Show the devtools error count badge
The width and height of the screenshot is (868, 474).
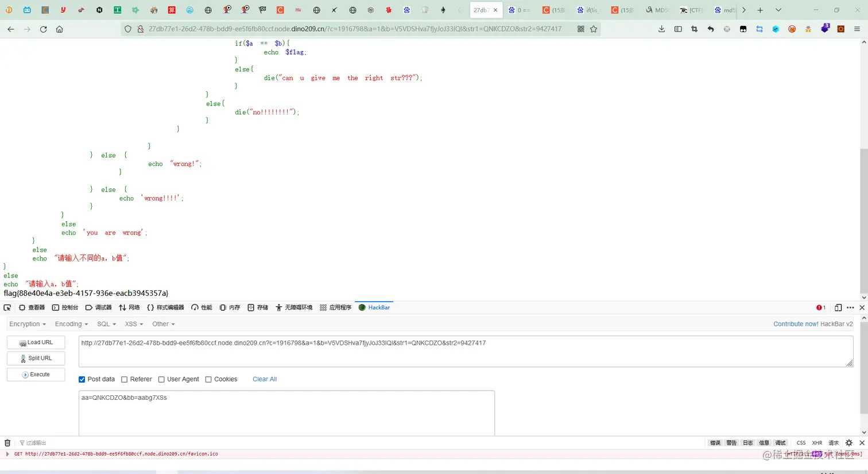click(821, 307)
